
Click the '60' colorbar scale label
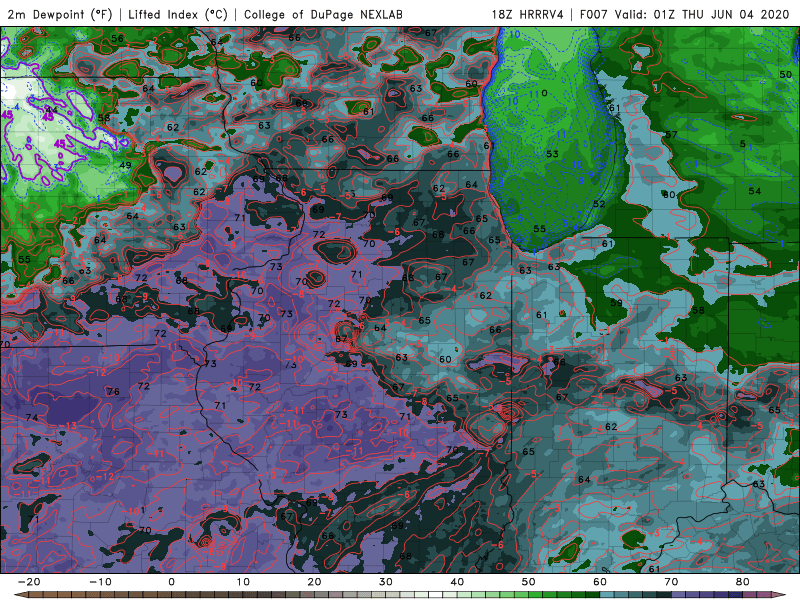click(x=600, y=582)
